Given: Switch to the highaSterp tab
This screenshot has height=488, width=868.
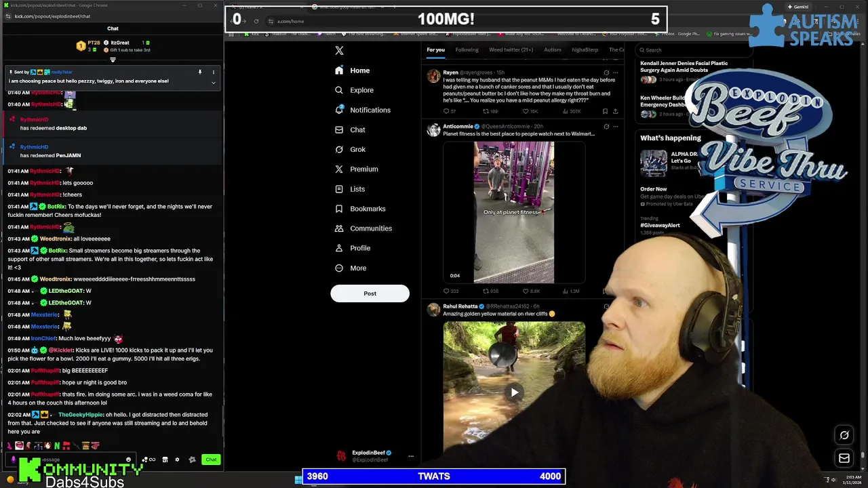Looking at the screenshot, I should 585,49.
